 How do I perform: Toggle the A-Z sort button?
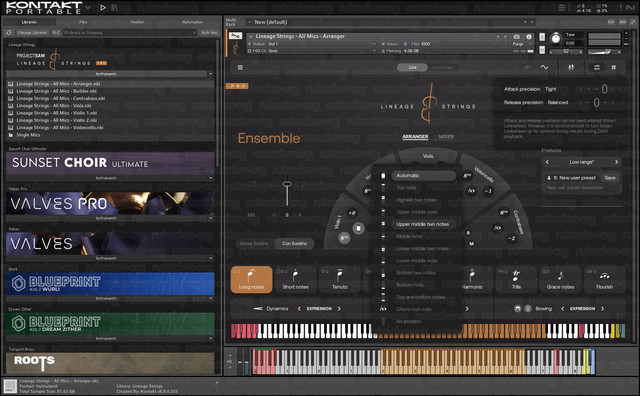56,32
